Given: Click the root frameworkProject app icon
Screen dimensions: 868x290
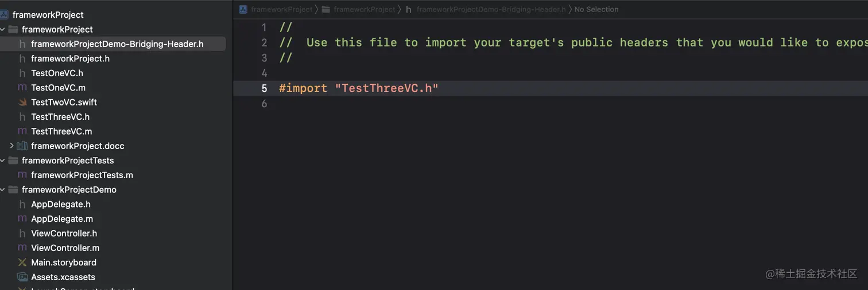Looking at the screenshot, I should click(x=4, y=15).
